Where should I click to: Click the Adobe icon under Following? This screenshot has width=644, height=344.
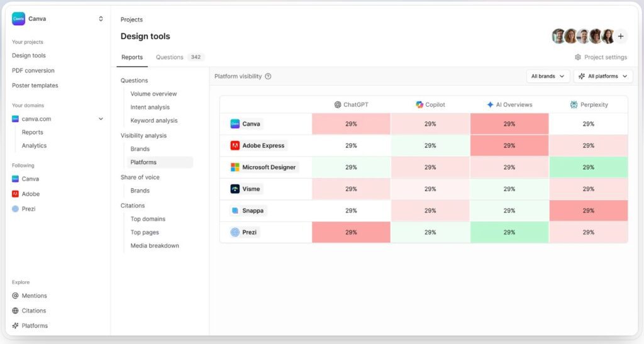coord(15,194)
